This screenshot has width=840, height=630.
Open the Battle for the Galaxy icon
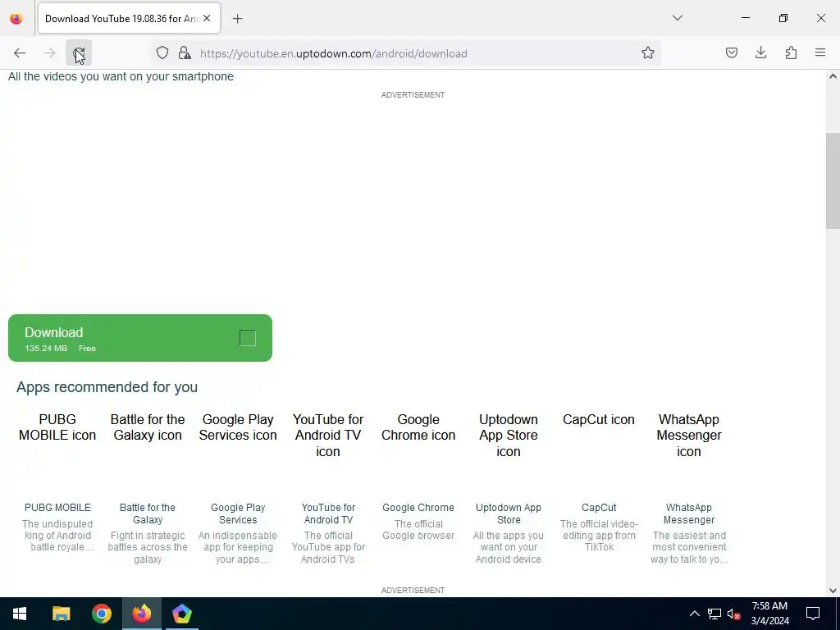[148, 427]
